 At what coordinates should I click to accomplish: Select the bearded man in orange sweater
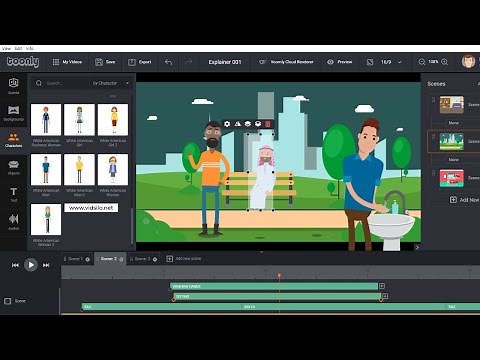pyautogui.click(x=211, y=178)
